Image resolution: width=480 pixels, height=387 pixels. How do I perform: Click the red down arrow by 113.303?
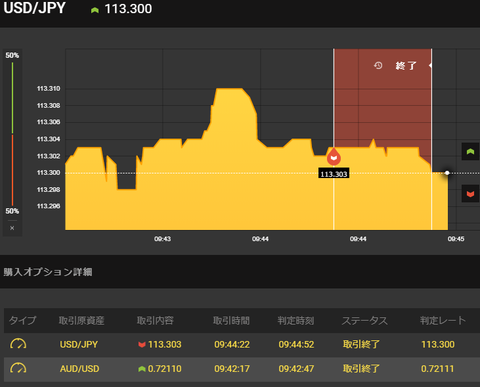coord(142,344)
